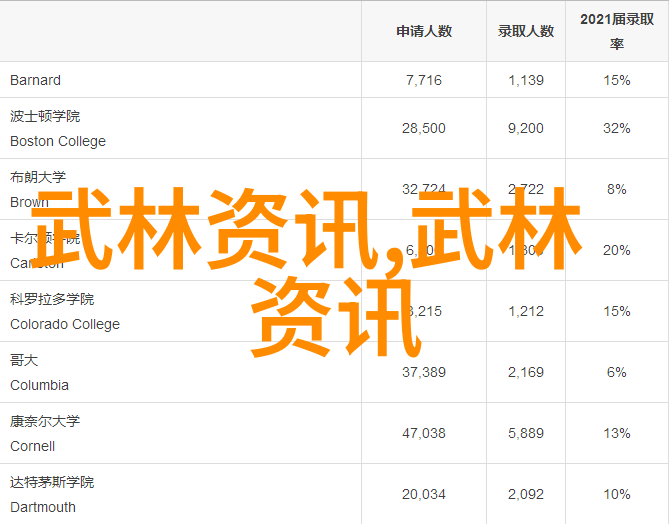Click Colorado College admitted 1,212
Viewport: 670px width, 524px height.
(526, 311)
